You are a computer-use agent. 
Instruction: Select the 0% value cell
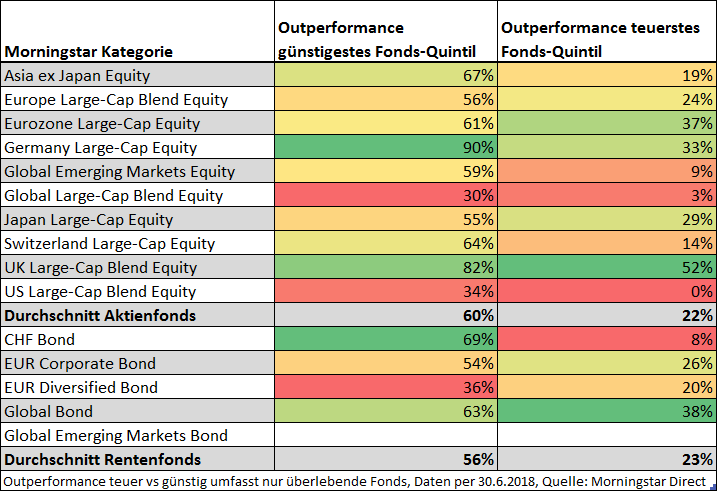(607, 291)
